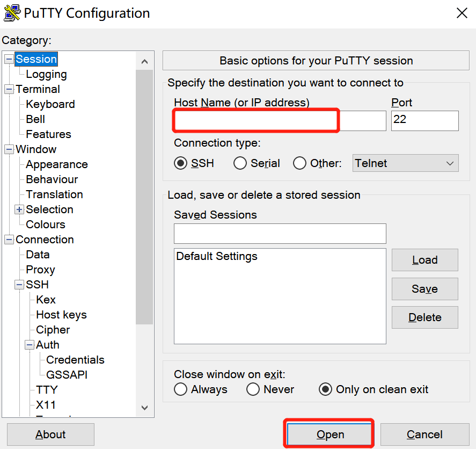Viewport: 476px width, 449px height.
Task: Close the PuTTY Configuration window
Action: click(x=462, y=13)
